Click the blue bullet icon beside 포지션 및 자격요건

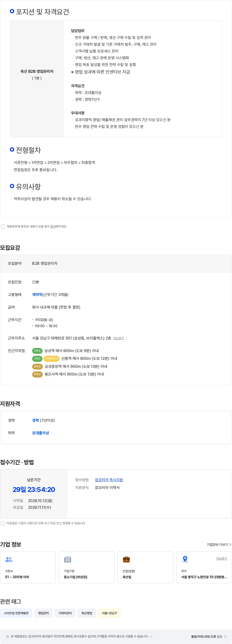(x=12, y=11)
